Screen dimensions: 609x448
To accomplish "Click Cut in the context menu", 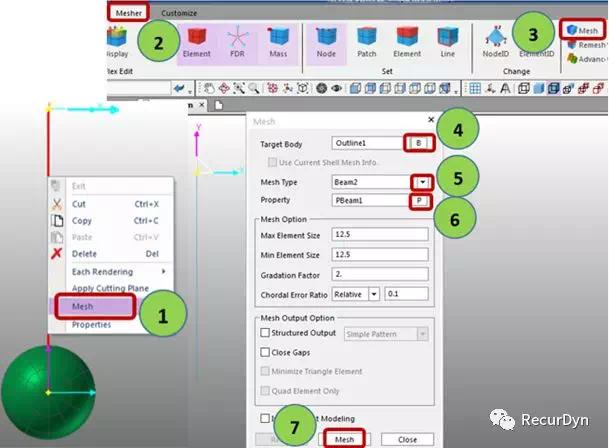I will [x=111, y=204].
